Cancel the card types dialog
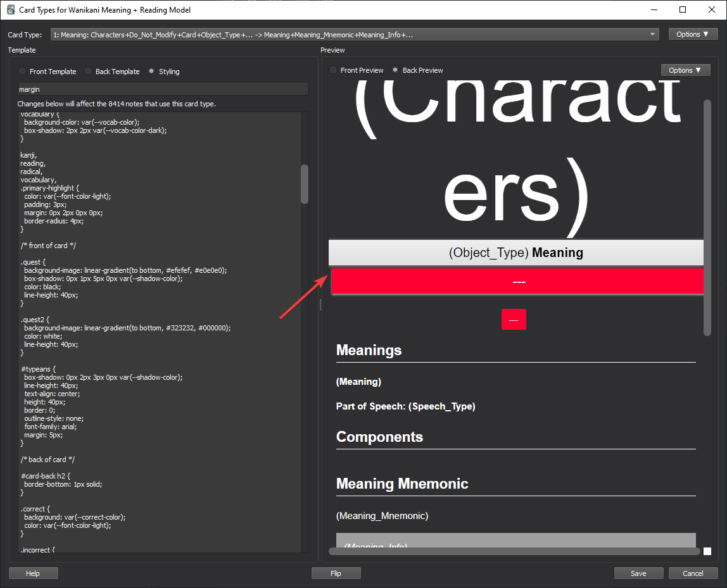Image resolution: width=727 pixels, height=588 pixels. pyautogui.click(x=693, y=573)
